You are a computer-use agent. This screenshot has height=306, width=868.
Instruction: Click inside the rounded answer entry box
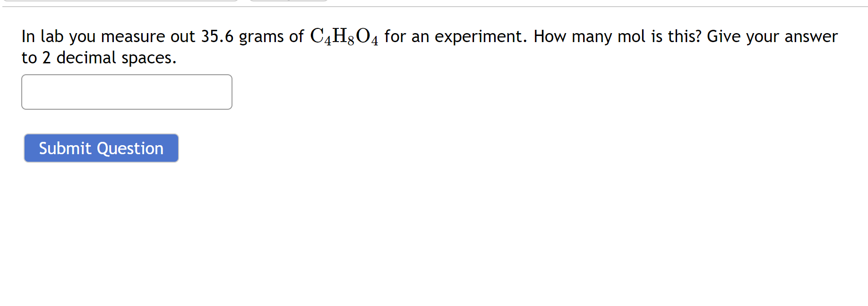pos(127,92)
